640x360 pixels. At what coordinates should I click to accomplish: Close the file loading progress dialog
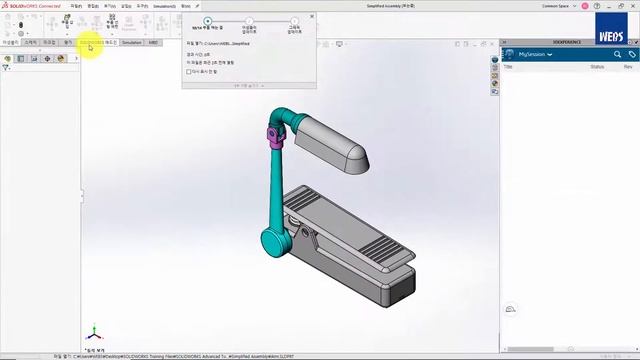tap(312, 16)
